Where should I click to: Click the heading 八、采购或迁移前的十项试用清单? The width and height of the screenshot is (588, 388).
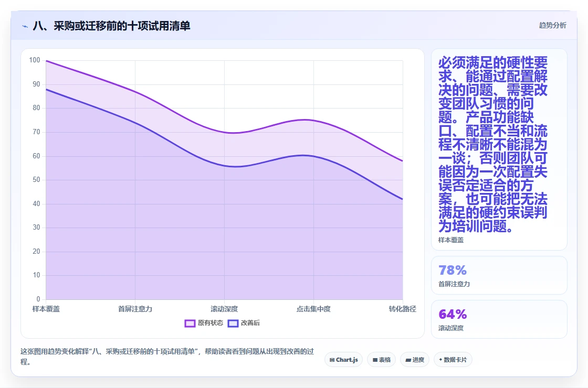tap(111, 26)
